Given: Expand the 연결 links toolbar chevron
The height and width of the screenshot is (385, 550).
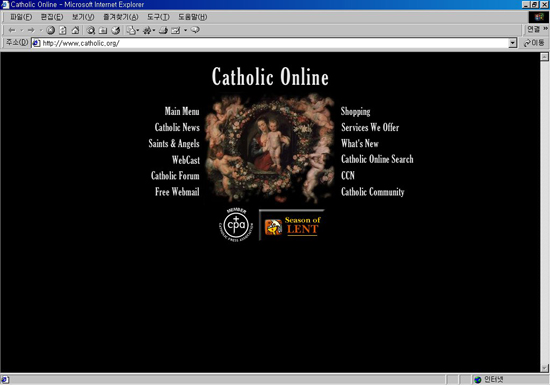Looking at the screenshot, I should [x=545, y=29].
